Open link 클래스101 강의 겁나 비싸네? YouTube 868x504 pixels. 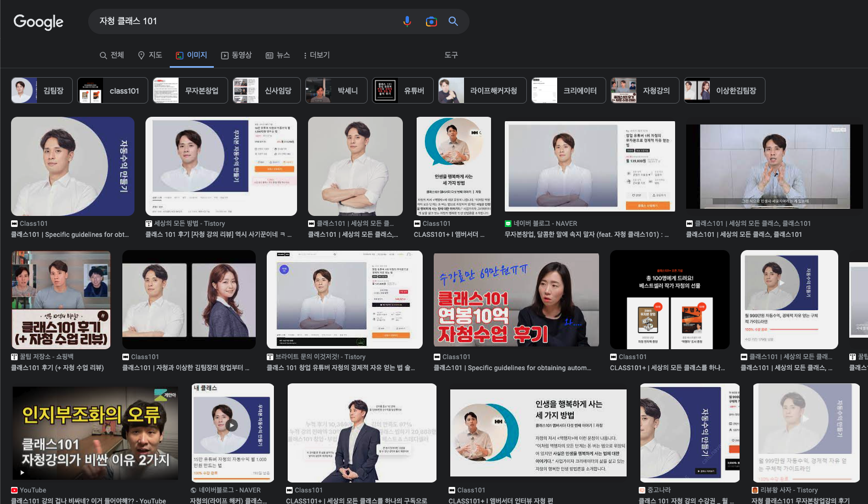(88, 501)
